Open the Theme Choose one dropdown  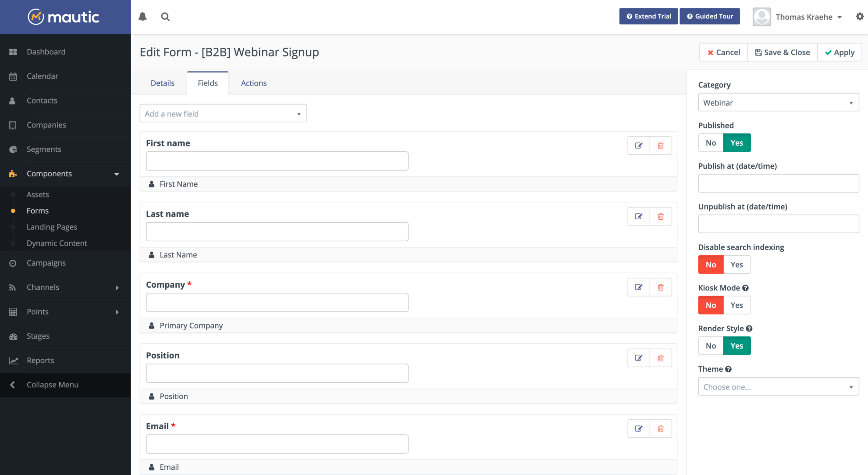[778, 386]
